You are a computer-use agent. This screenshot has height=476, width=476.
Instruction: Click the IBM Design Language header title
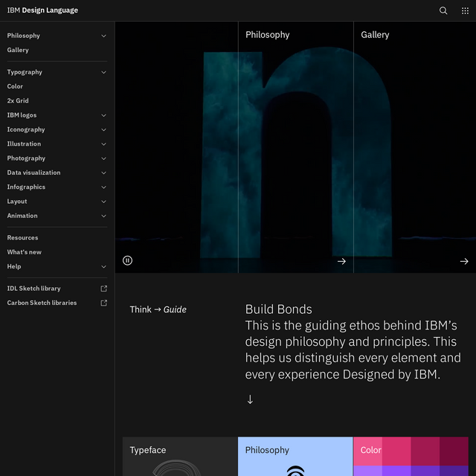42,10
